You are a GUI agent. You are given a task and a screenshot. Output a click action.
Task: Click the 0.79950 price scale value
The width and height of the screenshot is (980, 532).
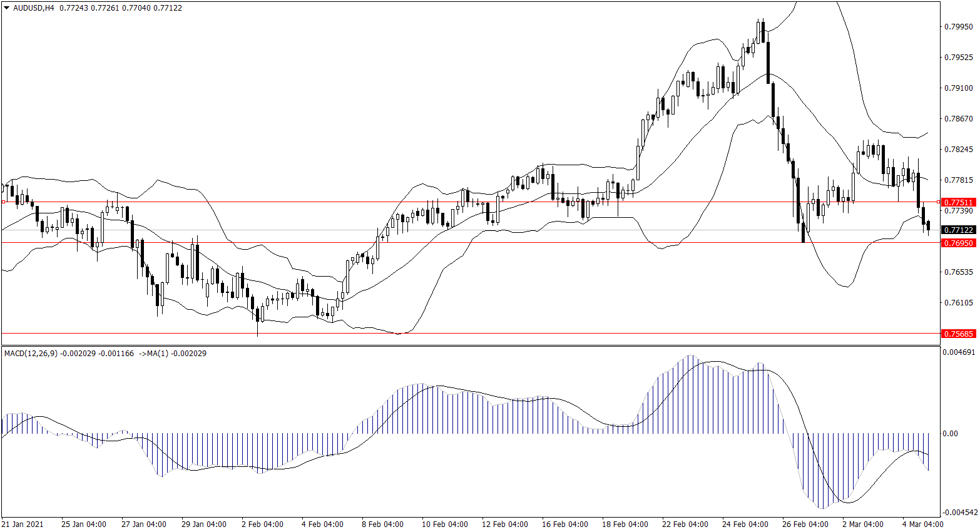pos(958,27)
